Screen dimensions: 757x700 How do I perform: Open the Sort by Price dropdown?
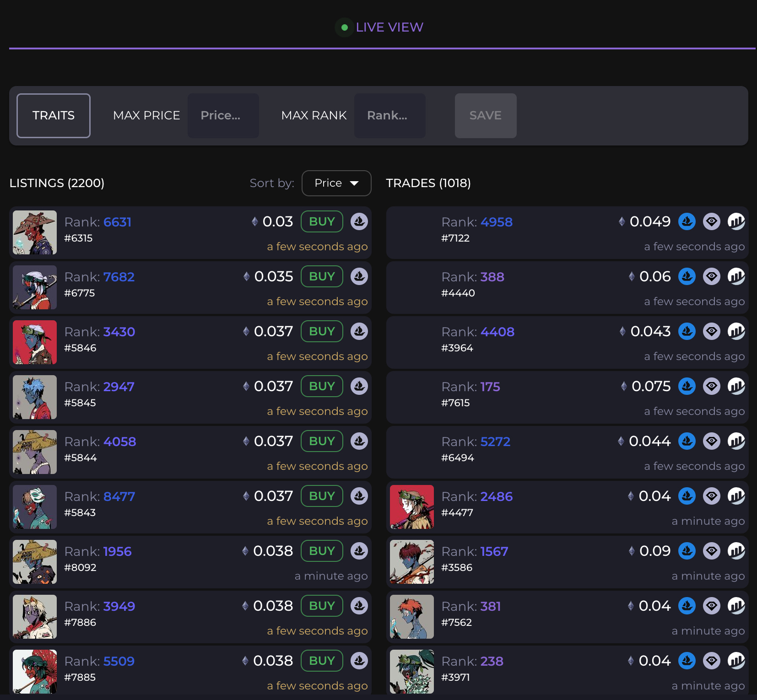click(336, 183)
